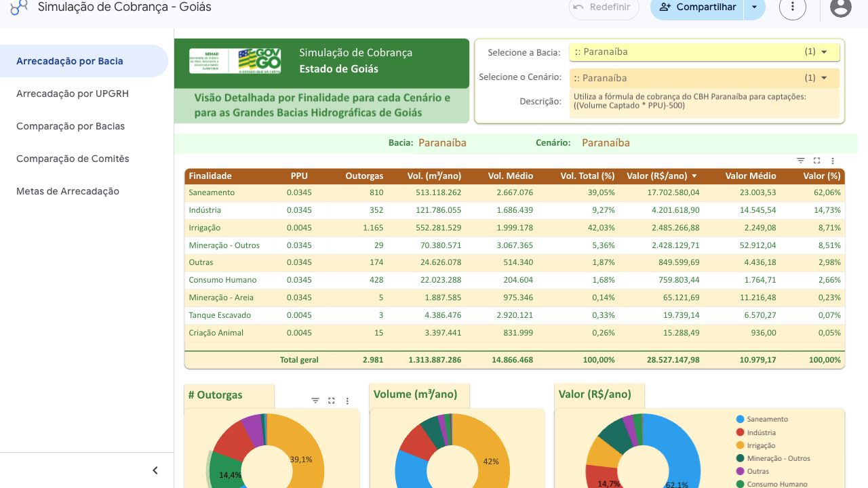The width and height of the screenshot is (868, 488).
Task: Click the 552.281.529 volume cell
Action: click(435, 228)
